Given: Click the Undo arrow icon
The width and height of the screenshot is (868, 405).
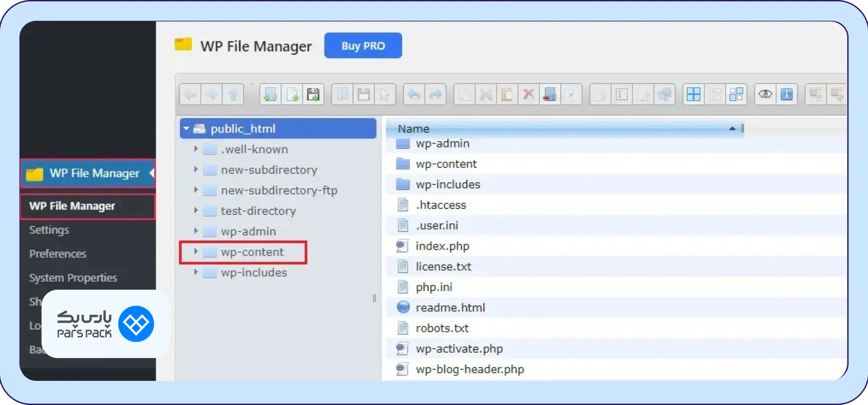Looking at the screenshot, I should pyautogui.click(x=414, y=94).
